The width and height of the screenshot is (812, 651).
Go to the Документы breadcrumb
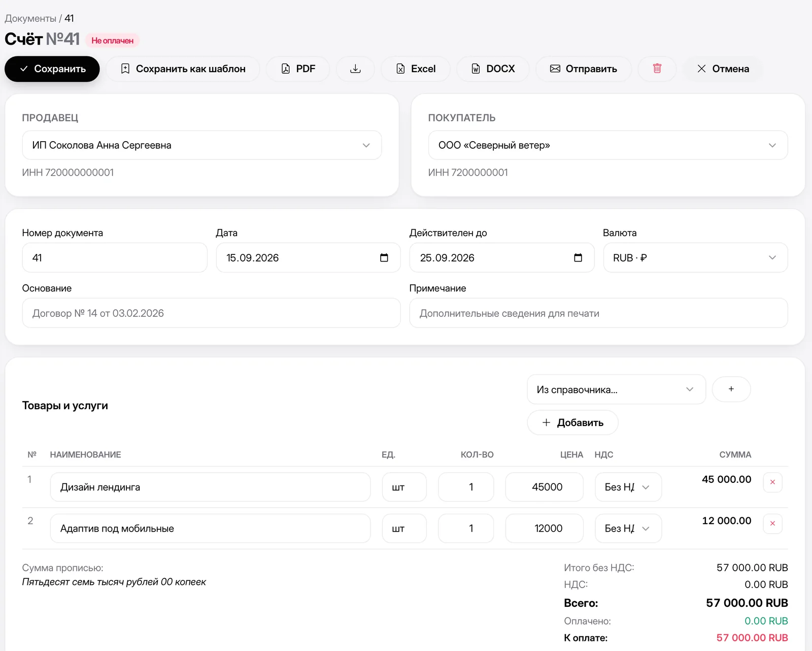(x=30, y=18)
